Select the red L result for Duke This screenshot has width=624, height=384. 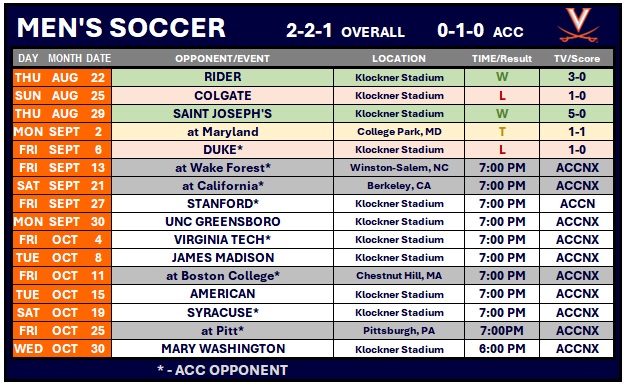click(502, 150)
